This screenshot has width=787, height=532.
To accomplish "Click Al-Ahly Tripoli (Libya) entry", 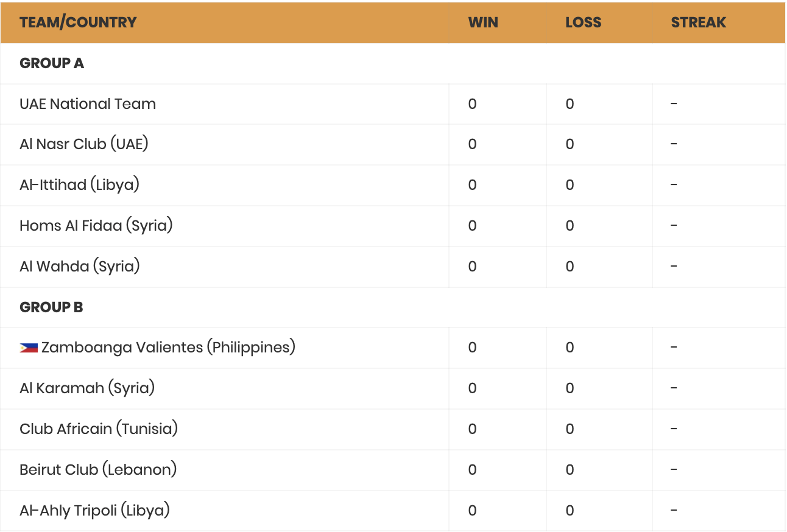I will 94,511.
